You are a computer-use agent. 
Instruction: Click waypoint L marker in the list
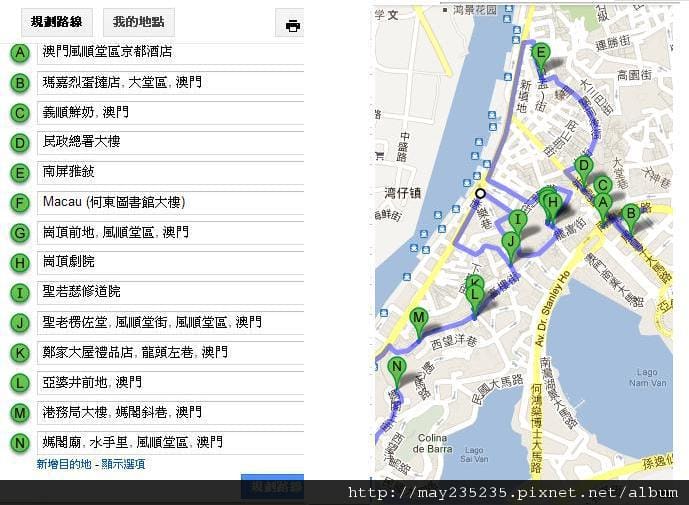click(x=20, y=383)
